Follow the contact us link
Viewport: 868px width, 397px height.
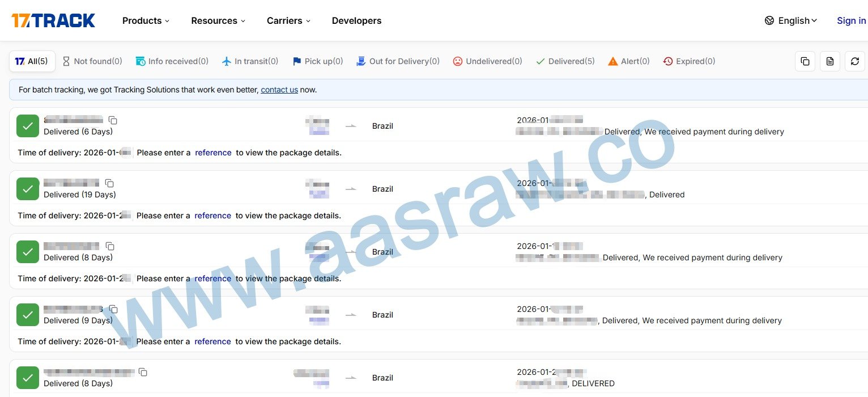tap(279, 90)
